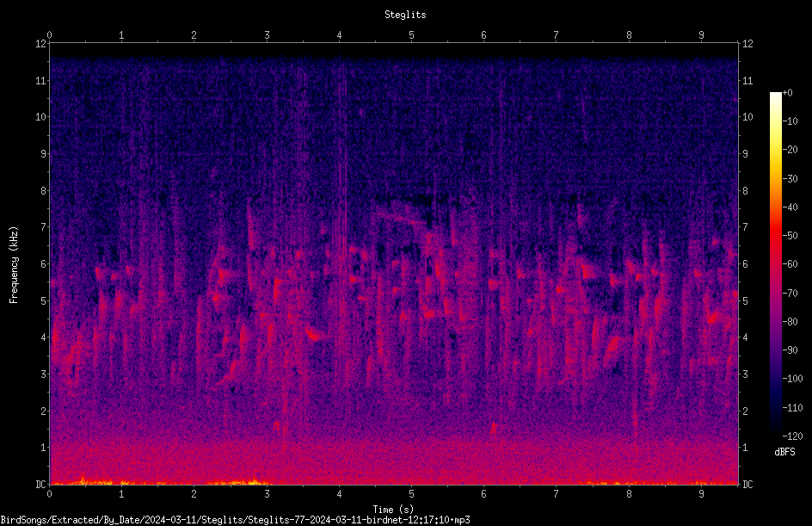Image resolution: width=812 pixels, height=526 pixels.
Task: Click the 7 second mark on the top time axis
Action: click(x=557, y=35)
